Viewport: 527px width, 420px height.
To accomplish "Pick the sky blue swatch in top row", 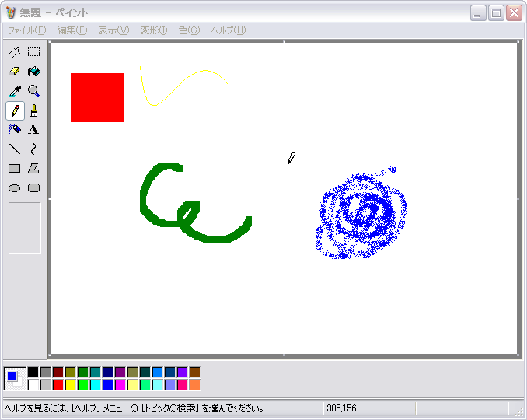I will (157, 373).
